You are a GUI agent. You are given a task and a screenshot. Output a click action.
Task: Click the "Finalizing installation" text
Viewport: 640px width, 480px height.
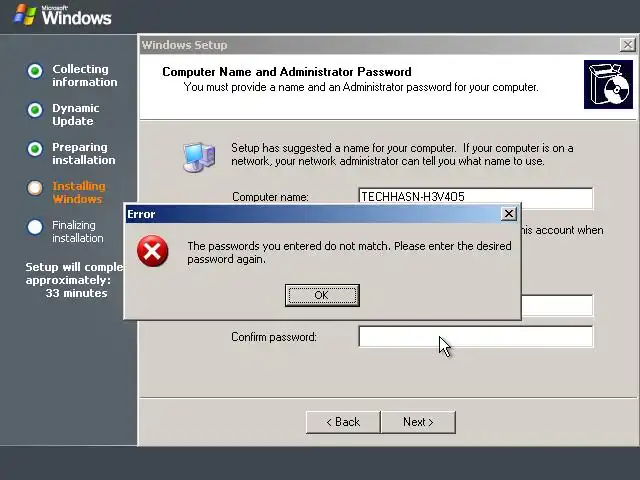pos(78,231)
